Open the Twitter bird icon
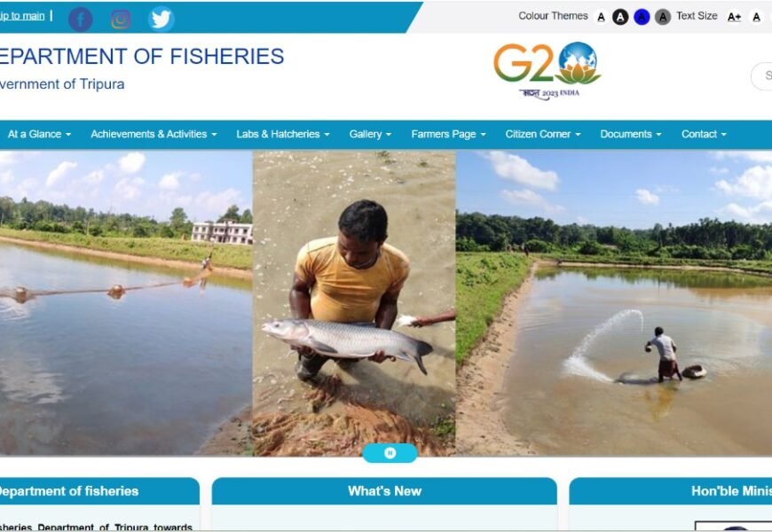The height and width of the screenshot is (532, 772). click(x=161, y=20)
